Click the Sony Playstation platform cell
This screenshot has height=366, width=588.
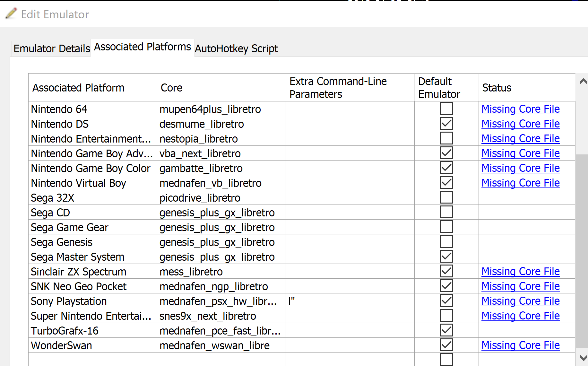93,301
